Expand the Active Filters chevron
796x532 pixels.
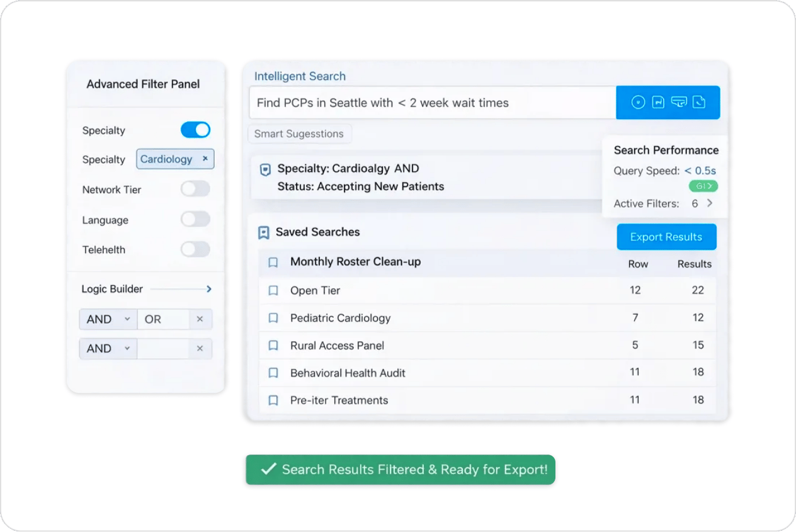coord(710,203)
